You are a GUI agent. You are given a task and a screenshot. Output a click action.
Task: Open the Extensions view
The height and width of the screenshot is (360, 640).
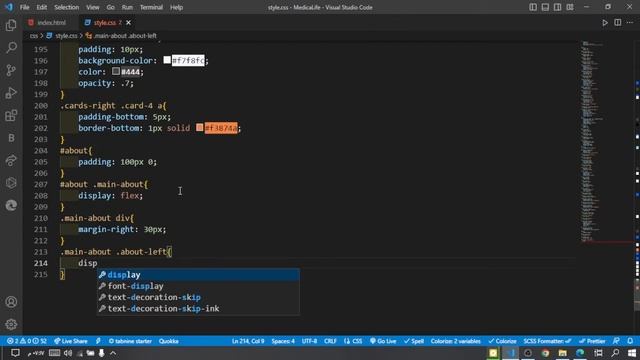coord(11,116)
